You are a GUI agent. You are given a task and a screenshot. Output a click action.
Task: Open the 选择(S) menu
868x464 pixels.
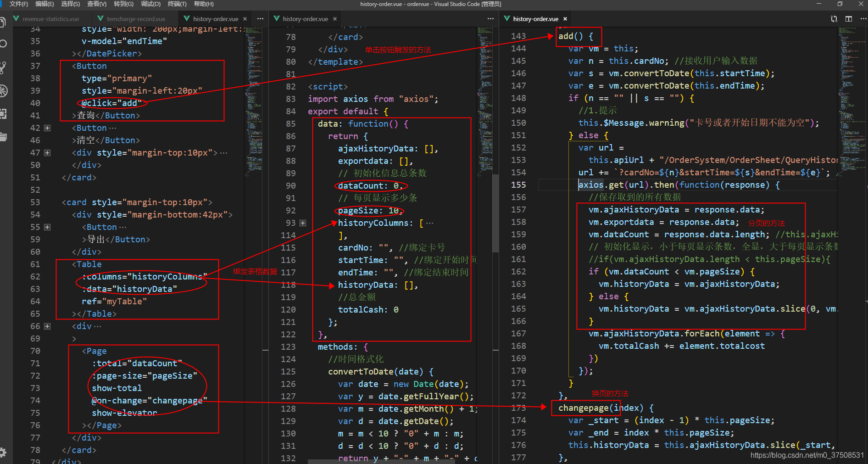(x=70, y=4)
